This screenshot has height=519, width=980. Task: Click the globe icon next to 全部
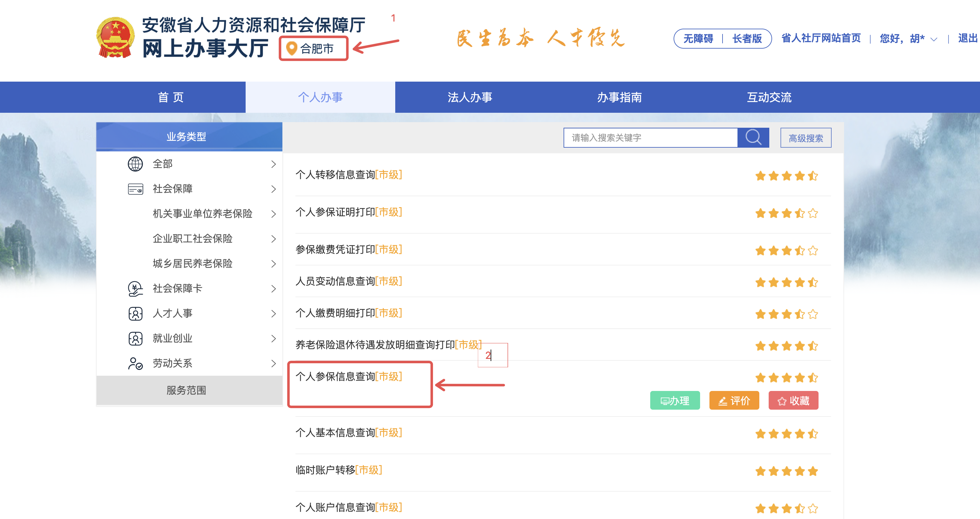click(x=135, y=164)
